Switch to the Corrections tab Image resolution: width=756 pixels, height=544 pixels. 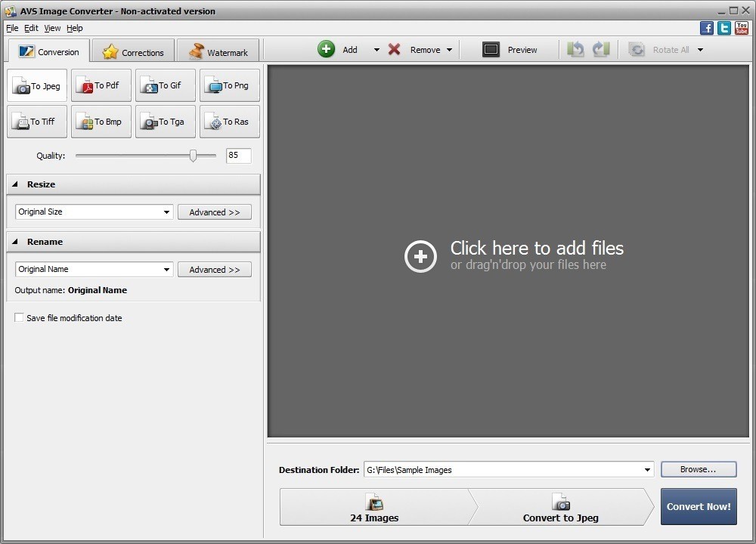point(132,51)
